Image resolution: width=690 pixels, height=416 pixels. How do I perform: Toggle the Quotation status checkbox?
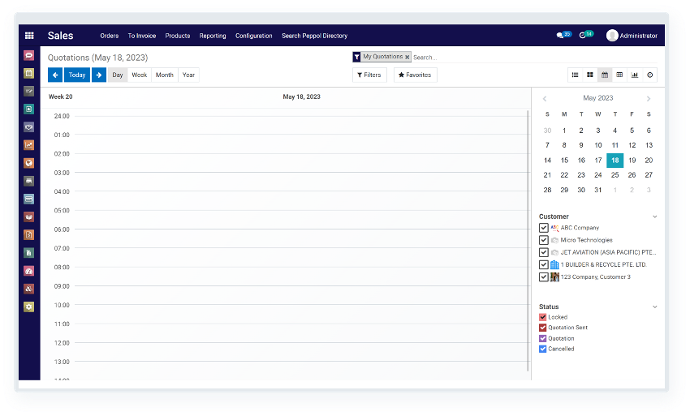pos(543,339)
